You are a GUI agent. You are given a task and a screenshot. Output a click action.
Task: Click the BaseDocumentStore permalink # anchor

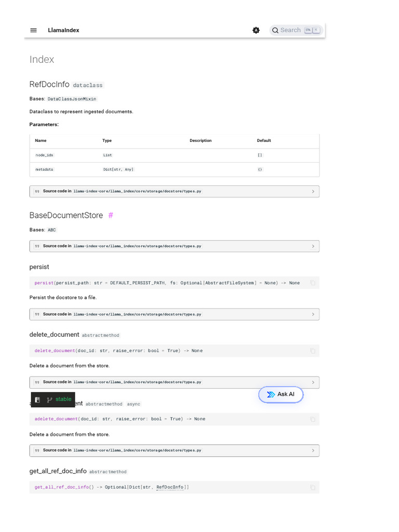coord(111,215)
